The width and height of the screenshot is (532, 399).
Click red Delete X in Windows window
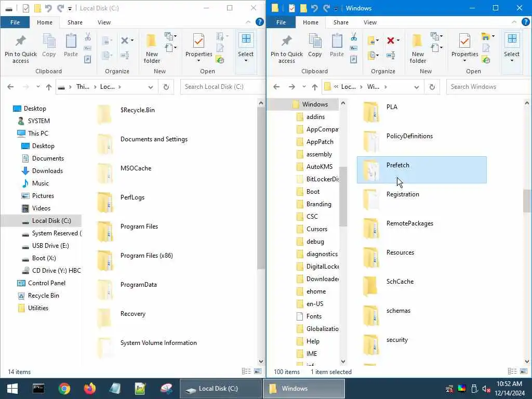pos(391,41)
